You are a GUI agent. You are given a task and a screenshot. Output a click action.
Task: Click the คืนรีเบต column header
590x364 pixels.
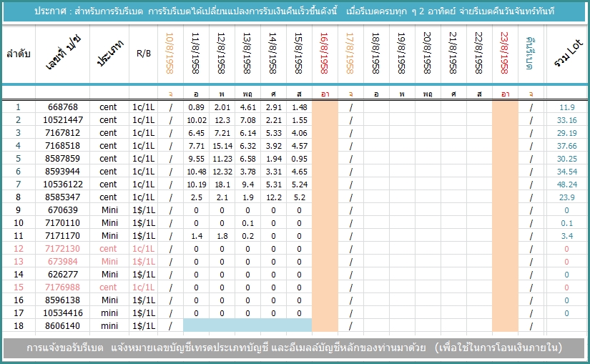click(529, 54)
